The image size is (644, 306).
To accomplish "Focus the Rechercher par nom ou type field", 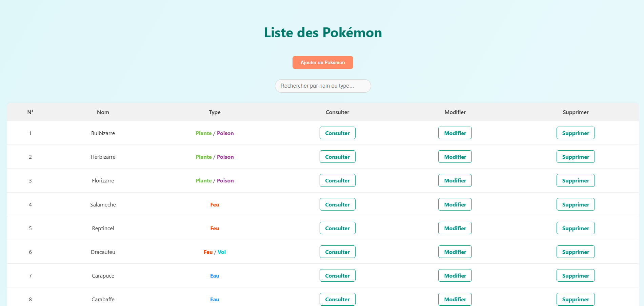I will 323,86.
